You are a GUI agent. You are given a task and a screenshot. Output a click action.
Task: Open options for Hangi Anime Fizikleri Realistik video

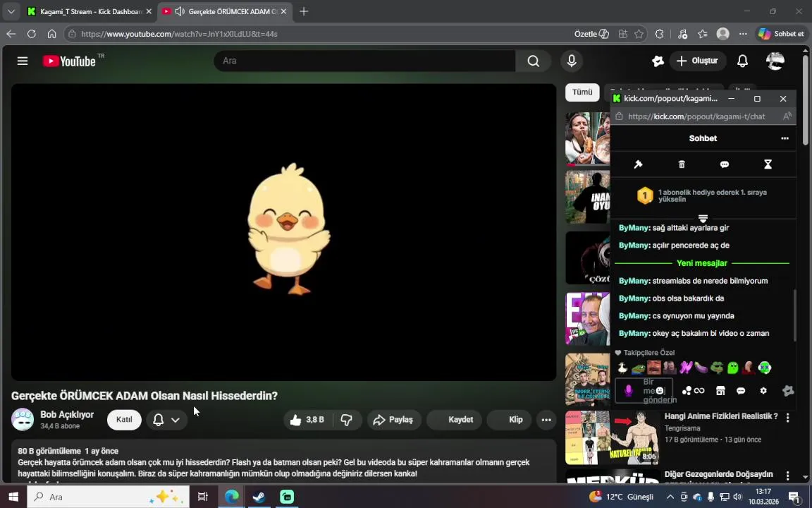point(787,417)
